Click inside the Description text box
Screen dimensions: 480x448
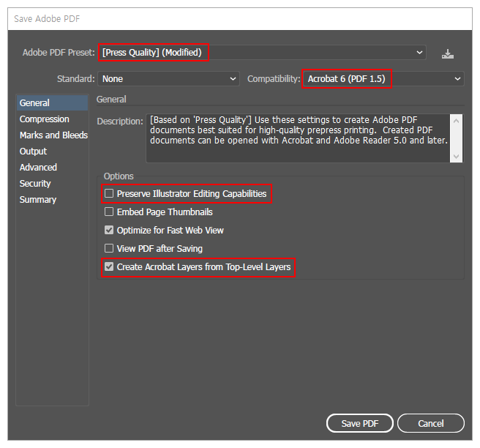[298, 138]
